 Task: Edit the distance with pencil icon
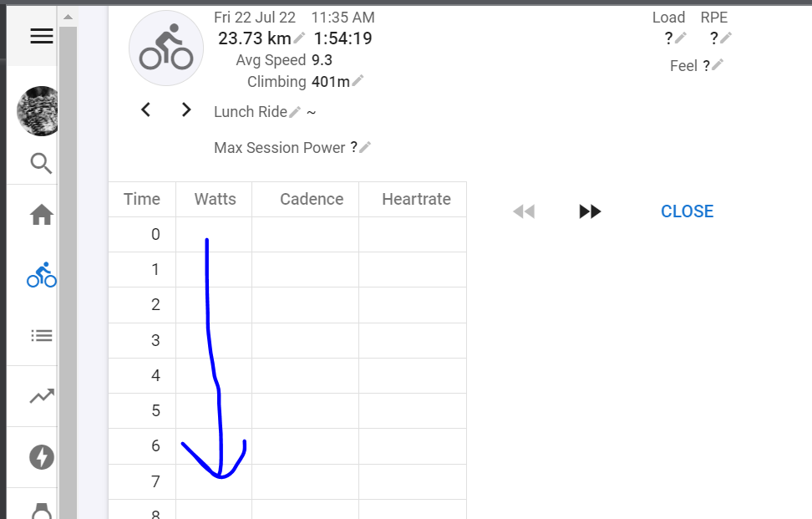[299, 38]
